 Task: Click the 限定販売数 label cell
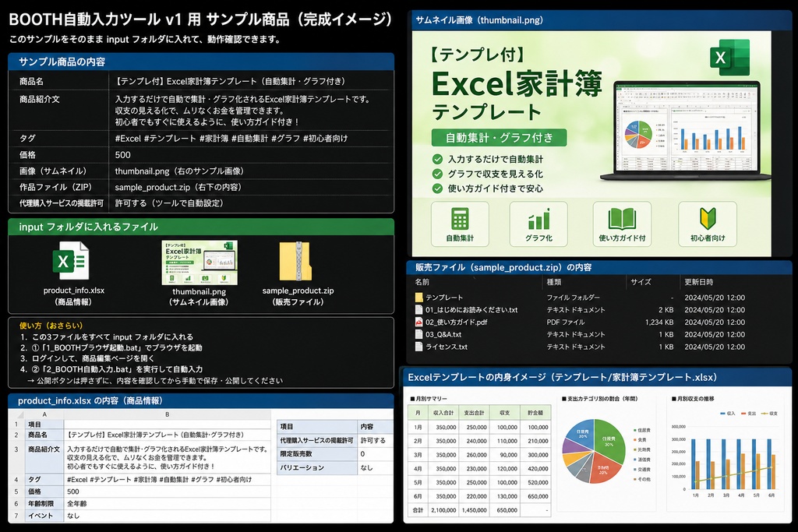click(x=317, y=453)
